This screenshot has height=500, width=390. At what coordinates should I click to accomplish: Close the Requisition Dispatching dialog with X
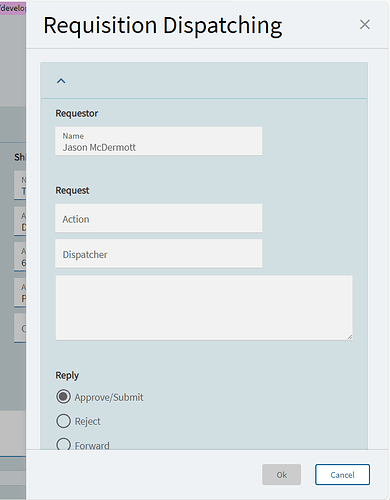[x=365, y=24]
